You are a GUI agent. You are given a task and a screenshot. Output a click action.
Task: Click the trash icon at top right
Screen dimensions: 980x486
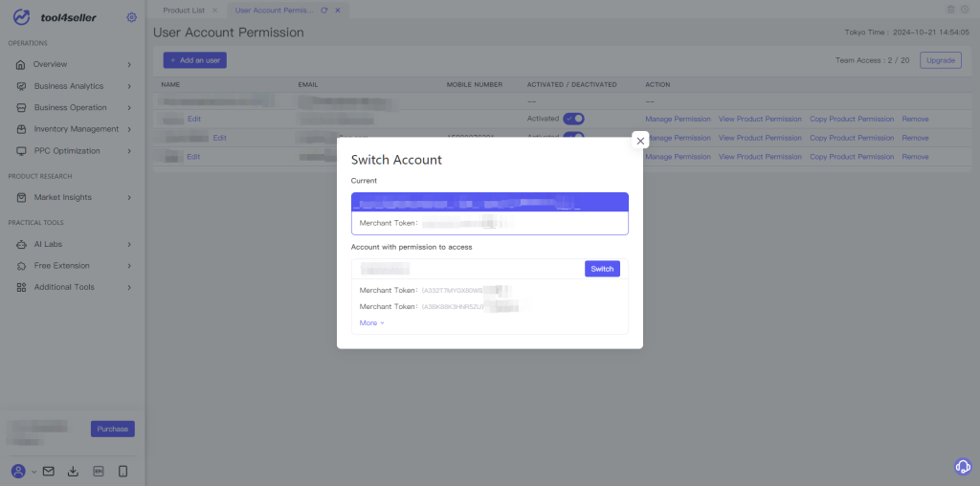pyautogui.click(x=951, y=10)
